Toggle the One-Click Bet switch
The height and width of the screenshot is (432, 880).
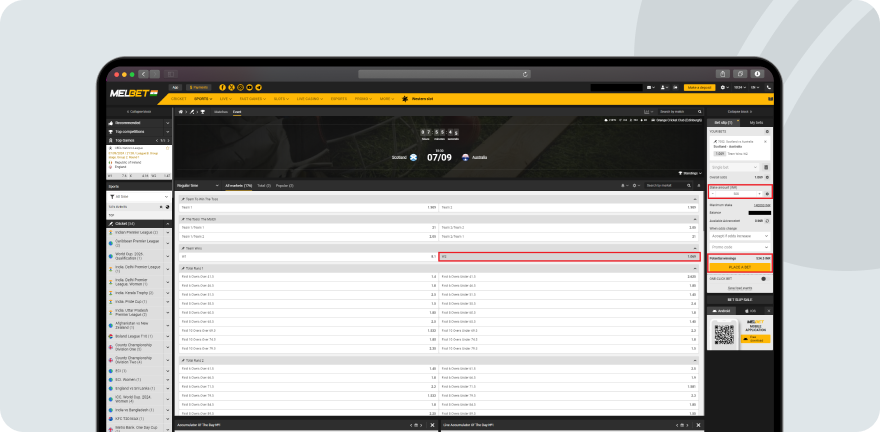click(764, 278)
